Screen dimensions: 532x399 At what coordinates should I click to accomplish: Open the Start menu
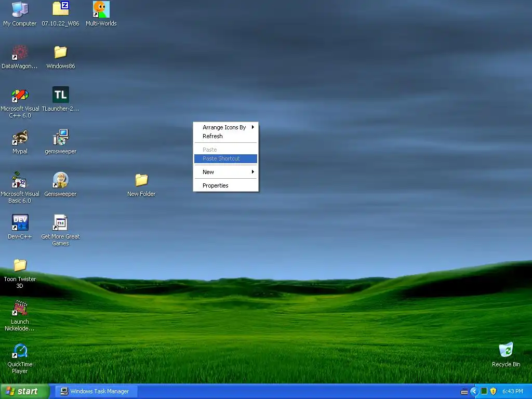click(x=24, y=392)
